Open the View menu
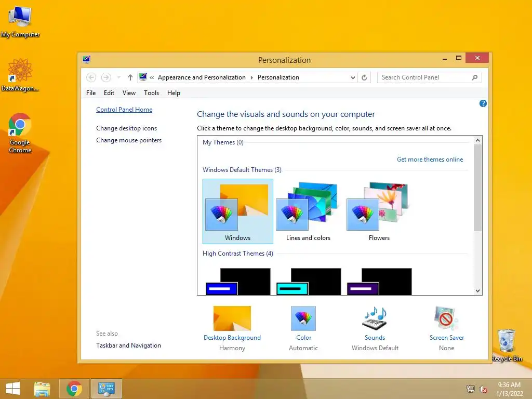Image resolution: width=532 pixels, height=399 pixels. tap(129, 93)
